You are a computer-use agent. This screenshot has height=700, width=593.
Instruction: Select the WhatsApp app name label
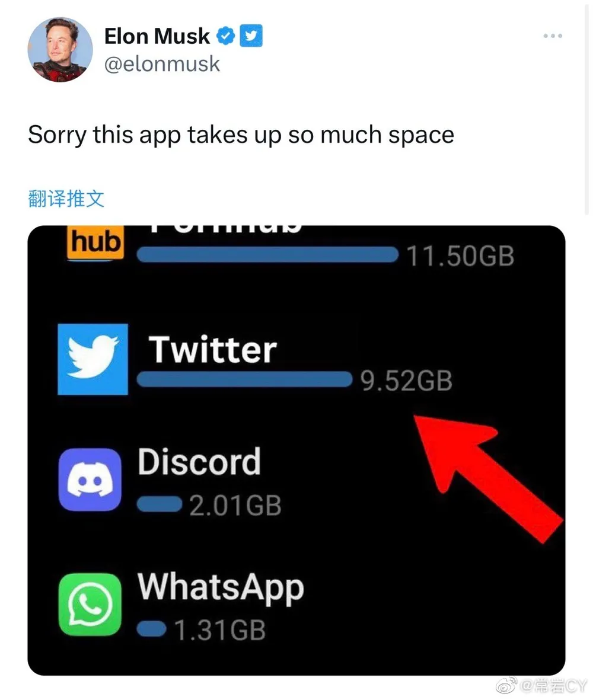221,588
